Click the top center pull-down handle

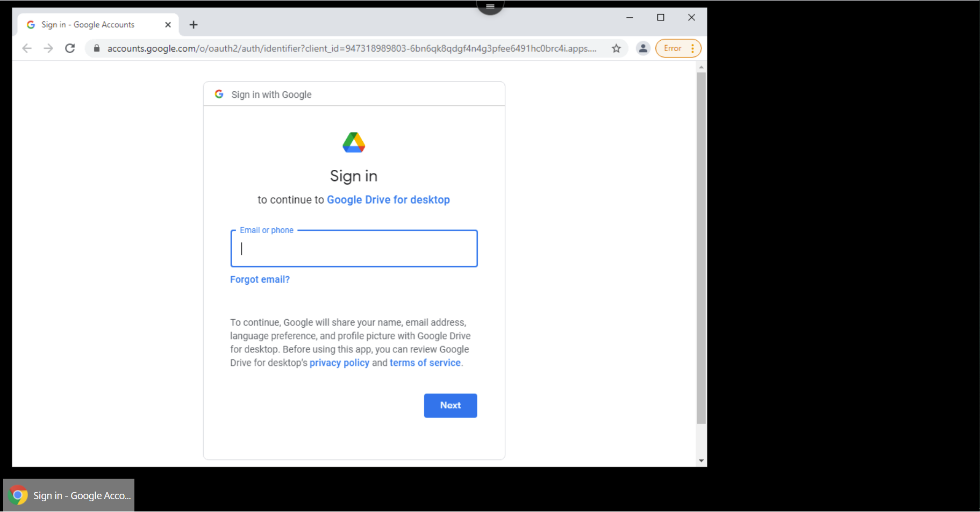click(490, 6)
